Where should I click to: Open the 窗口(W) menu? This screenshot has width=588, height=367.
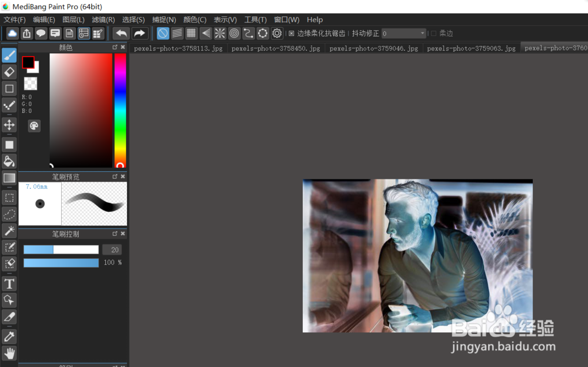tap(286, 19)
